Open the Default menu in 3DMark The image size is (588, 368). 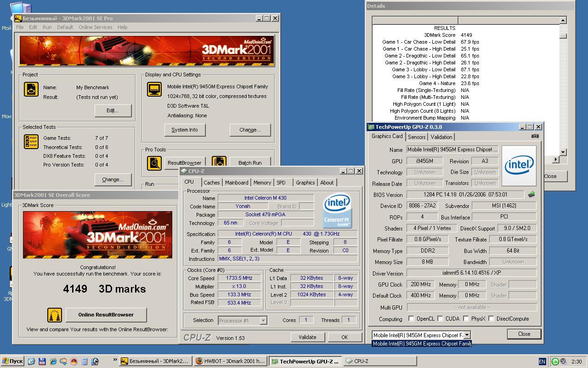coord(65,27)
